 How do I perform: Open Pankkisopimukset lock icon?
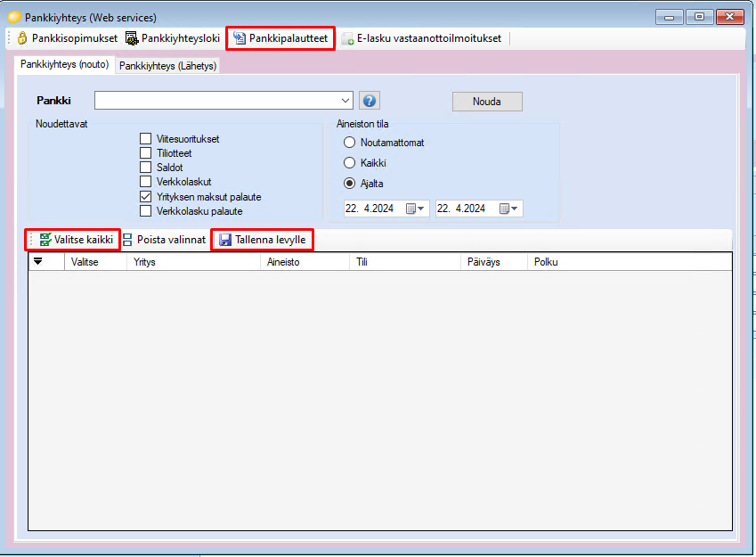[22, 38]
